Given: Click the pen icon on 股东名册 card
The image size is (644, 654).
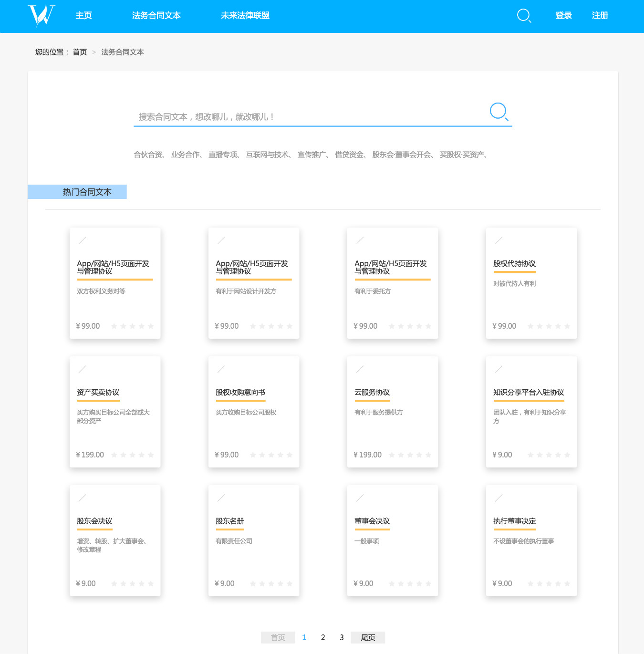Looking at the screenshot, I should click(221, 498).
